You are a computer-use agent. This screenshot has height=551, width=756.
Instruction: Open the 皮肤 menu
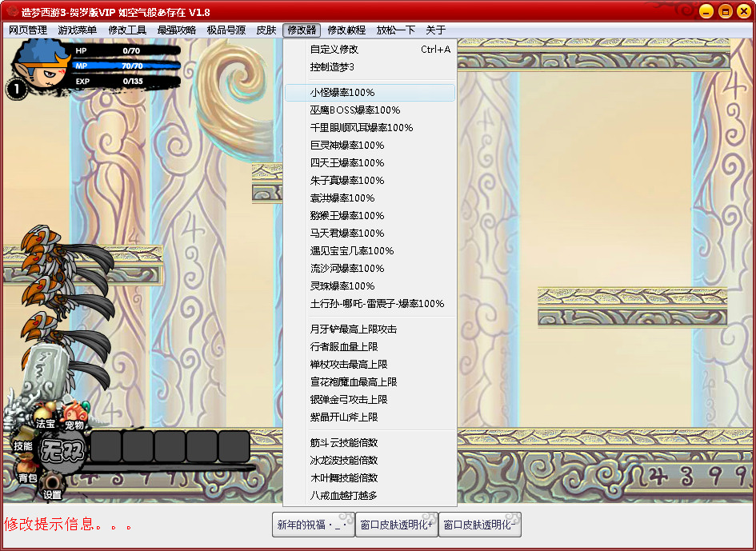coord(266,30)
